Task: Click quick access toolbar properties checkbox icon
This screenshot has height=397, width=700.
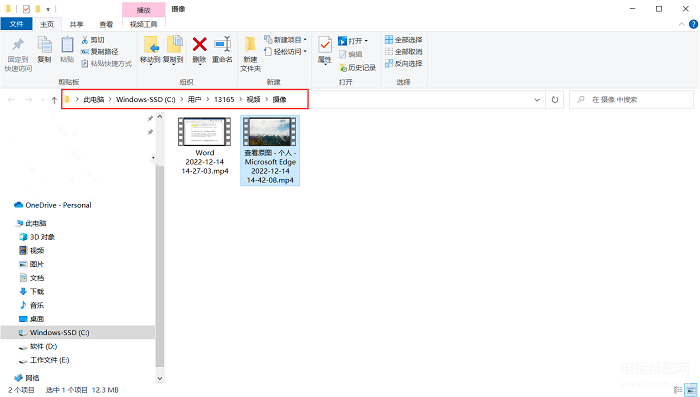Action: [26, 9]
